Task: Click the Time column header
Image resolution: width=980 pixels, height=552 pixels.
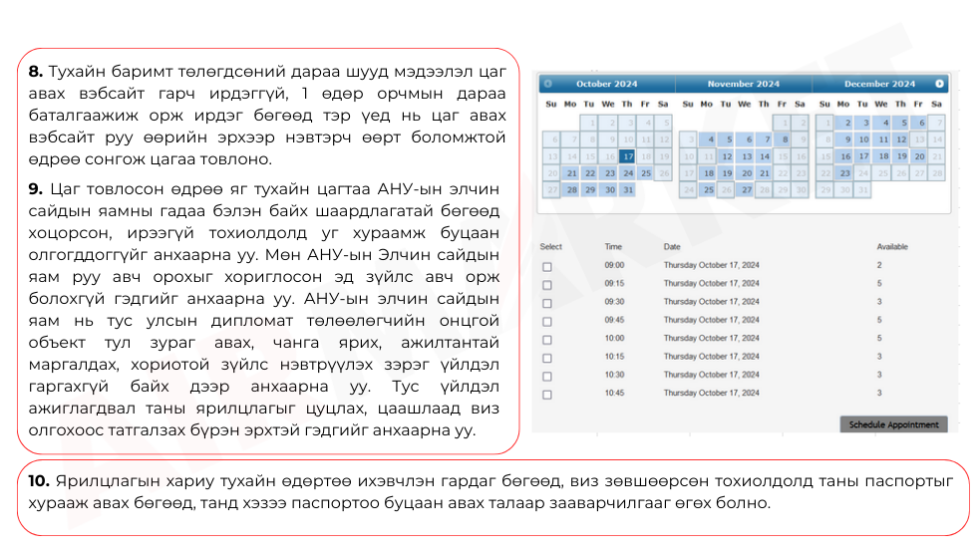Action: click(613, 247)
